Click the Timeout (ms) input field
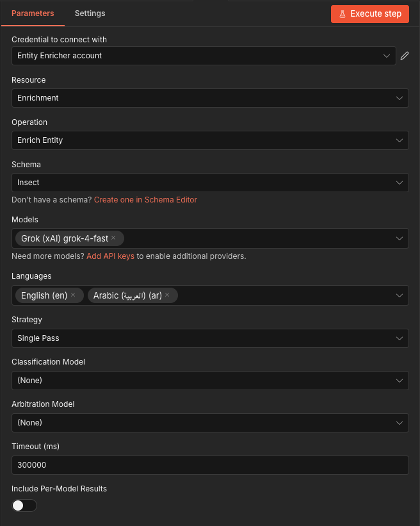 [210, 465]
